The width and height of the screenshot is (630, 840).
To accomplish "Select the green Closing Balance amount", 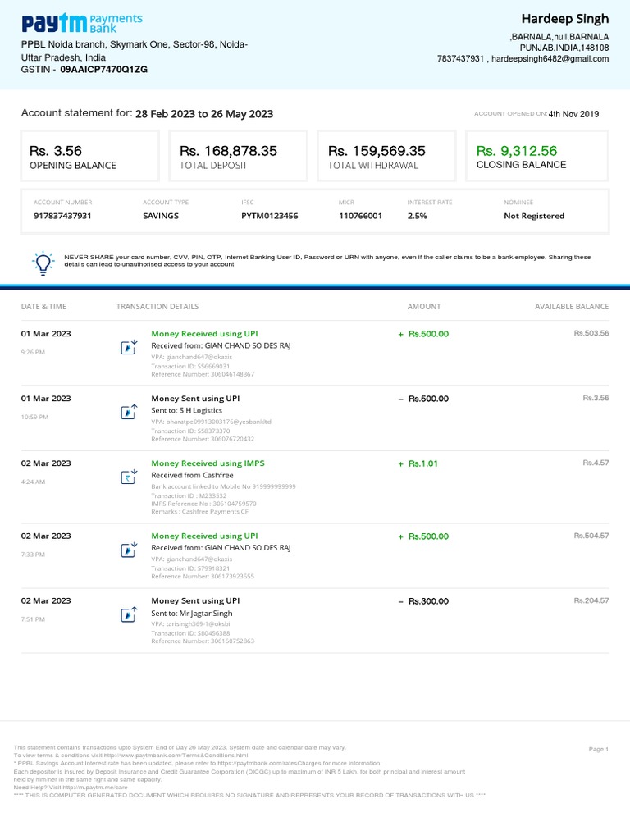I will pos(517,151).
